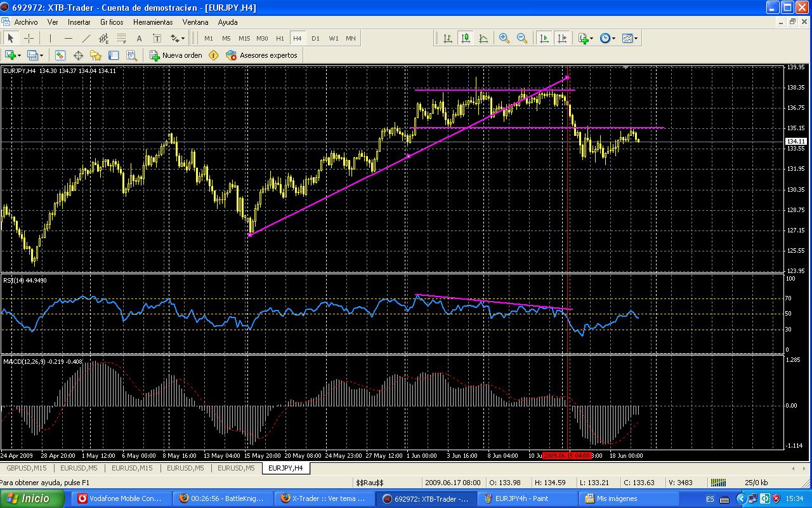
Task: Open the Market Watch window icon
Action: (60, 55)
